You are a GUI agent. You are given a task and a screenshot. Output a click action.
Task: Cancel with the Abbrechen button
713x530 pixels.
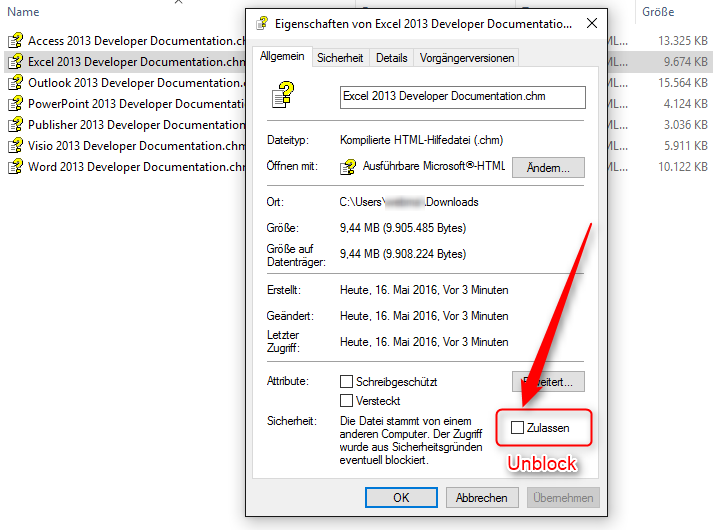[482, 498]
